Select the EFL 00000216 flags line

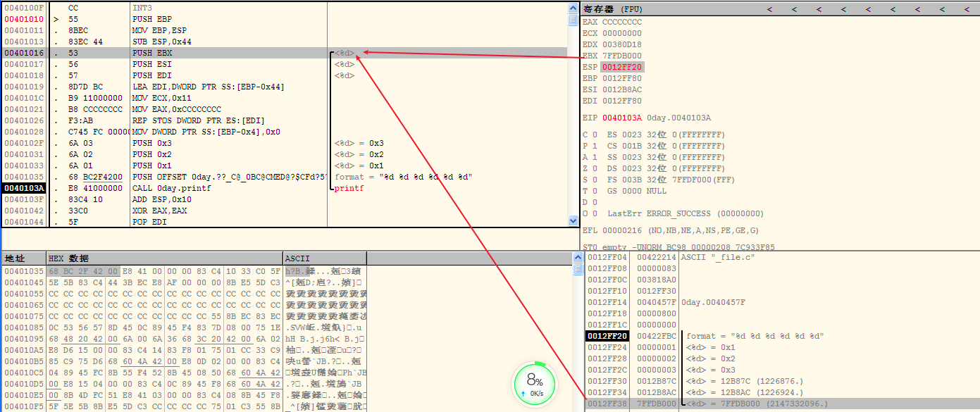(670, 230)
